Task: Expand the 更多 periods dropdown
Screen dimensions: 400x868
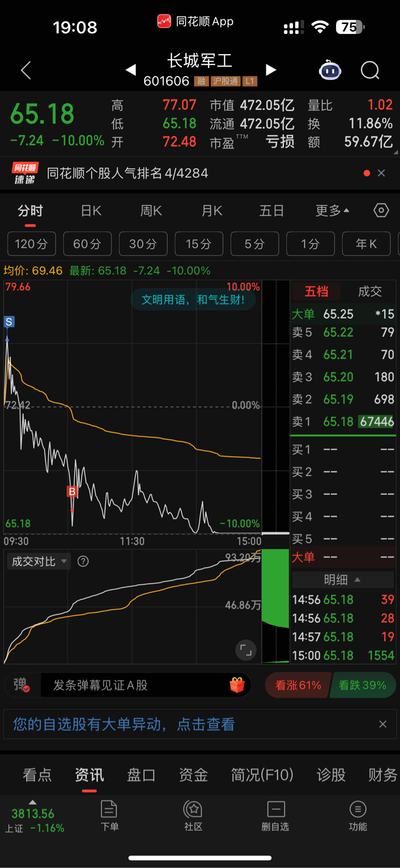Action: (x=332, y=211)
